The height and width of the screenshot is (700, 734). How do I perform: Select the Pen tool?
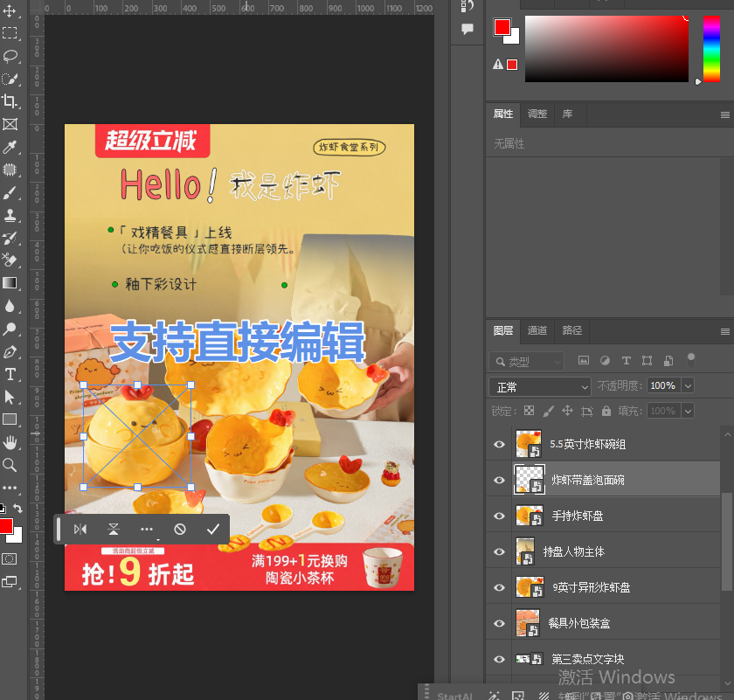click(x=10, y=351)
